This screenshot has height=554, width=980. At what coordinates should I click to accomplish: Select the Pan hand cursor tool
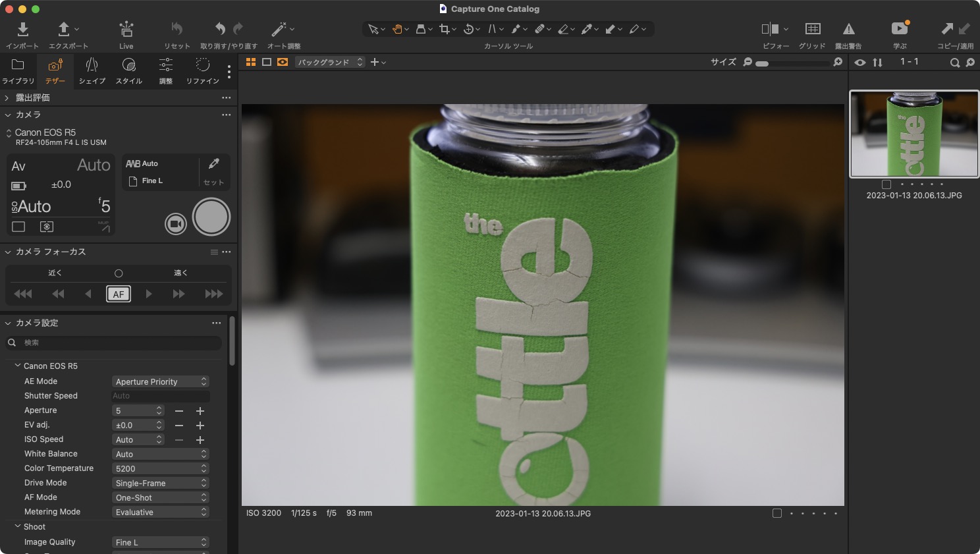(397, 29)
